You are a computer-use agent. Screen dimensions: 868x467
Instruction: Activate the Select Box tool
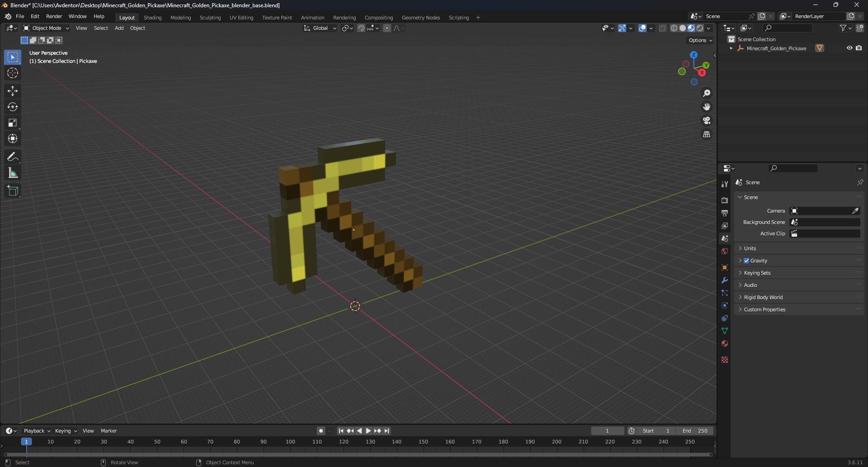13,57
